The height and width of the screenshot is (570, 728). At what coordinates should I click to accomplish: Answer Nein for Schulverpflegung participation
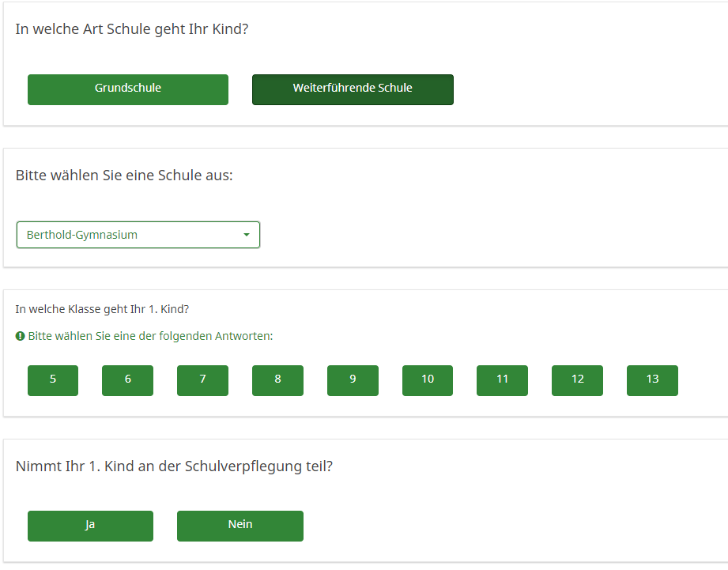240,526
